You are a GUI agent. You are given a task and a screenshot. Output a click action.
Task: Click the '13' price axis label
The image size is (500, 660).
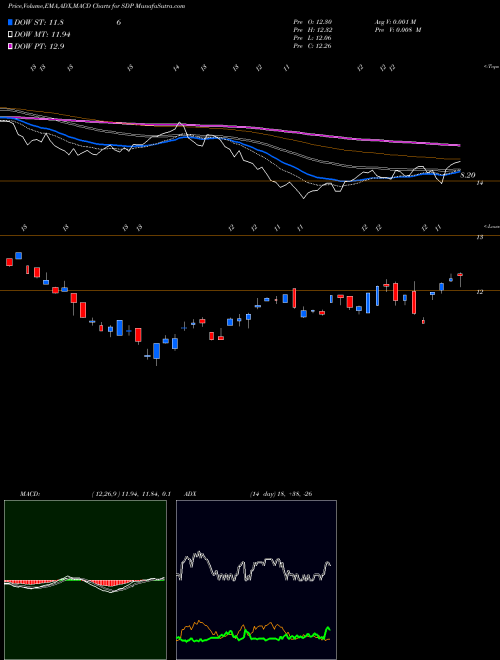tap(479, 238)
